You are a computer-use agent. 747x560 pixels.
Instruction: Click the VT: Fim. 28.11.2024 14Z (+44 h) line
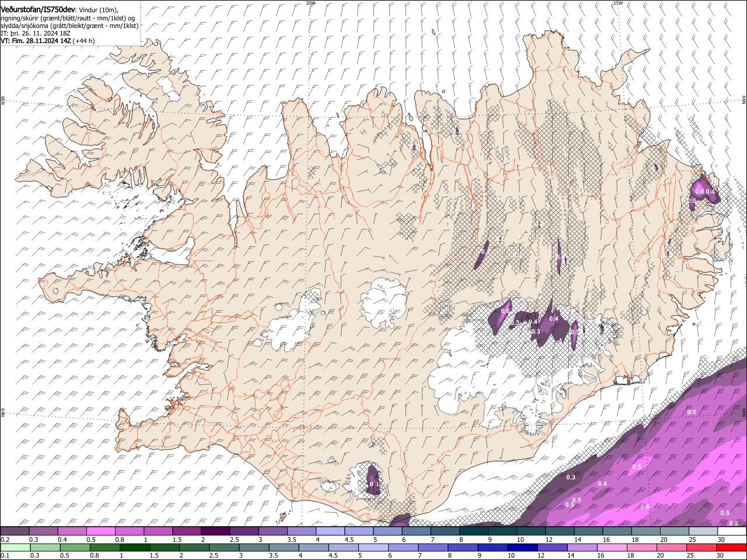pyautogui.click(x=48, y=41)
